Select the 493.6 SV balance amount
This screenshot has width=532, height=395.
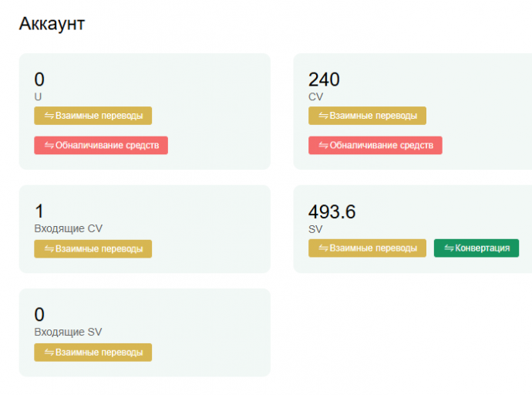pyautogui.click(x=332, y=212)
